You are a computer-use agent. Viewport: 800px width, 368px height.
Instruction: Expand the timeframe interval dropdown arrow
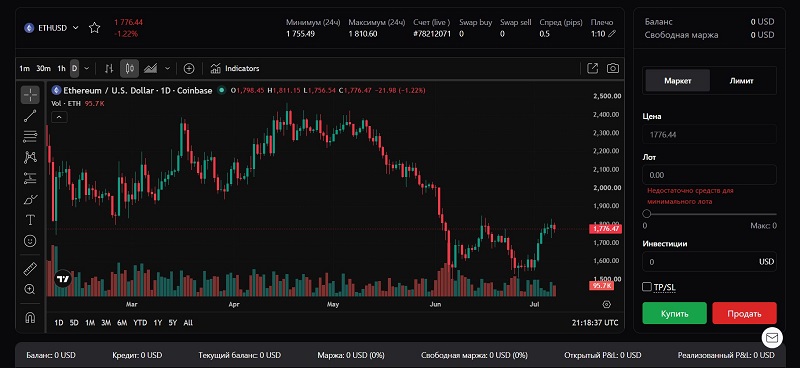tap(87, 68)
